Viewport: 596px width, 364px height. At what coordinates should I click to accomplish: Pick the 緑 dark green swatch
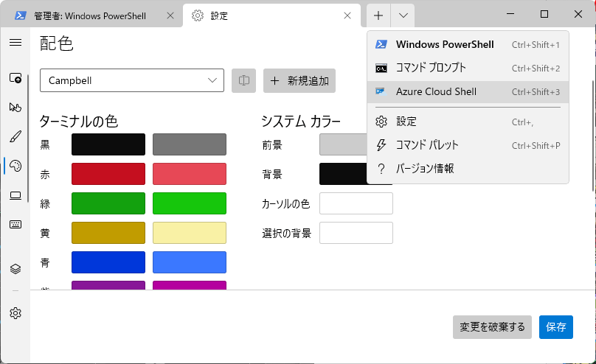tap(108, 203)
